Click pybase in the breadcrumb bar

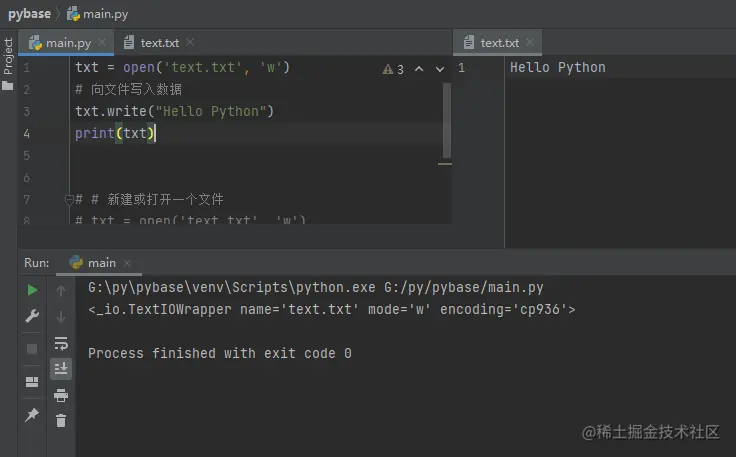[x=29, y=14]
